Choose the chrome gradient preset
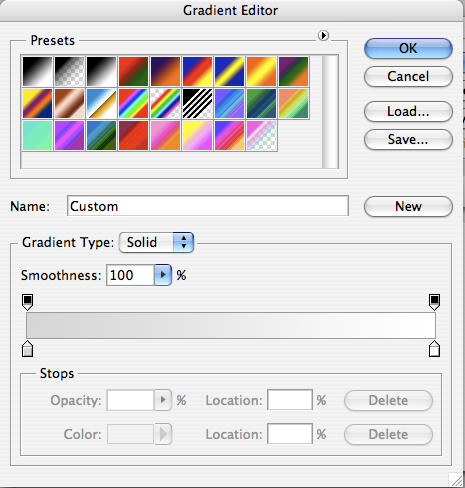 101,103
